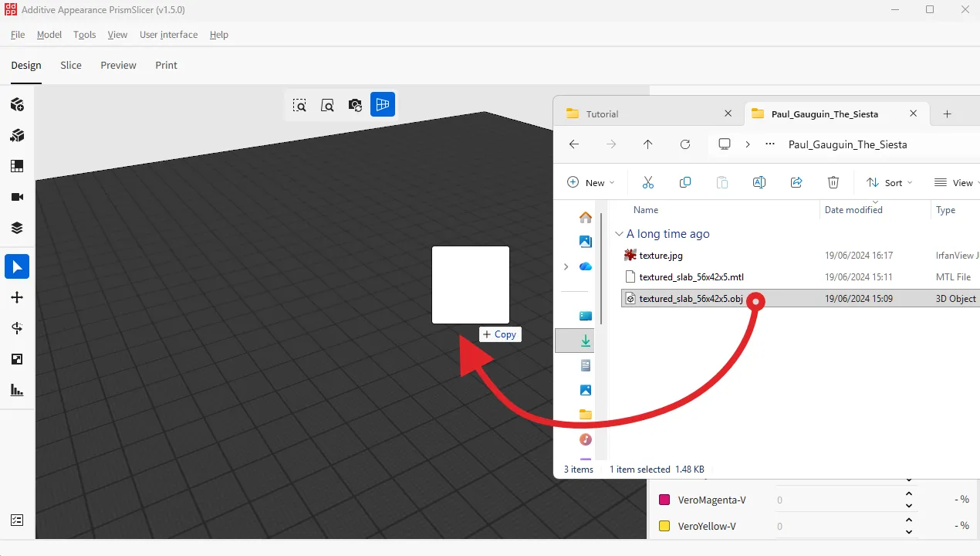Collapse the 'A long time ago' group

pyautogui.click(x=619, y=233)
